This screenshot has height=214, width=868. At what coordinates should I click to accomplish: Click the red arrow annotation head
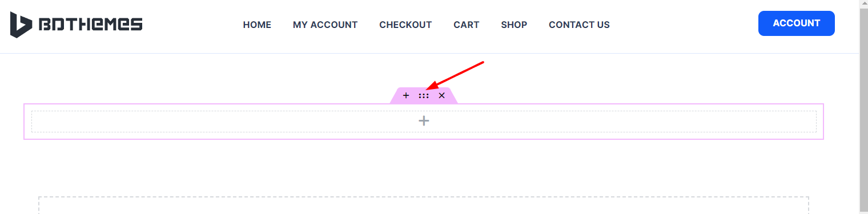[x=432, y=87]
